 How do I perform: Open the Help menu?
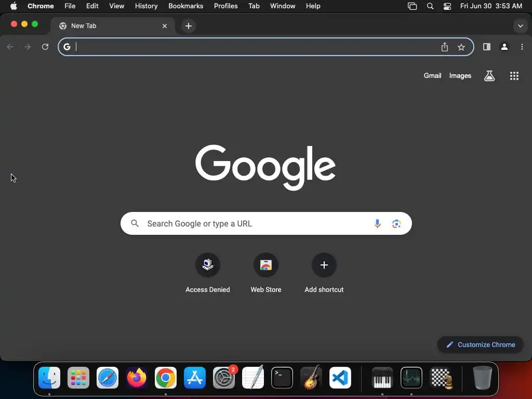(313, 6)
